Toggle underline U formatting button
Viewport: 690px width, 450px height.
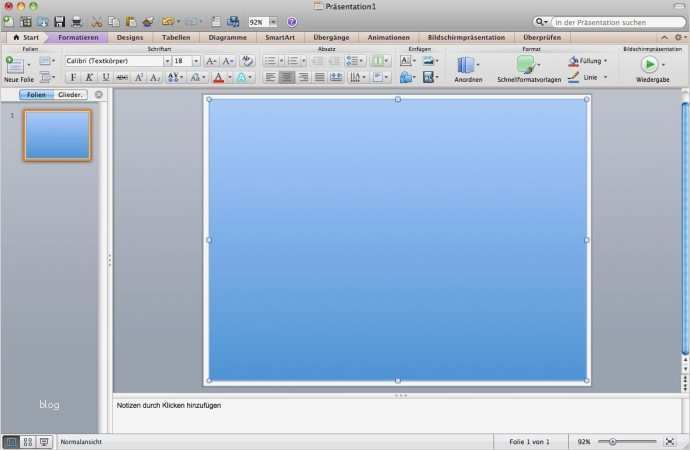tap(106, 77)
